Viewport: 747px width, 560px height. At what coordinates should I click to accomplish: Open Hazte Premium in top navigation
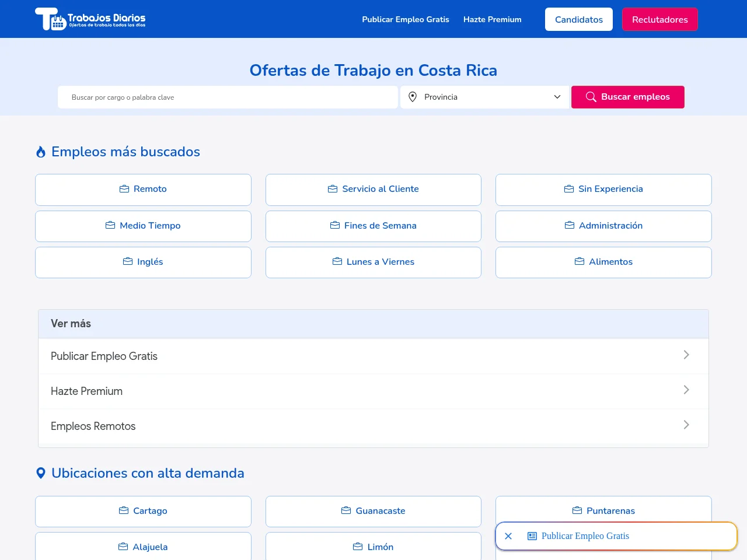[x=493, y=19]
